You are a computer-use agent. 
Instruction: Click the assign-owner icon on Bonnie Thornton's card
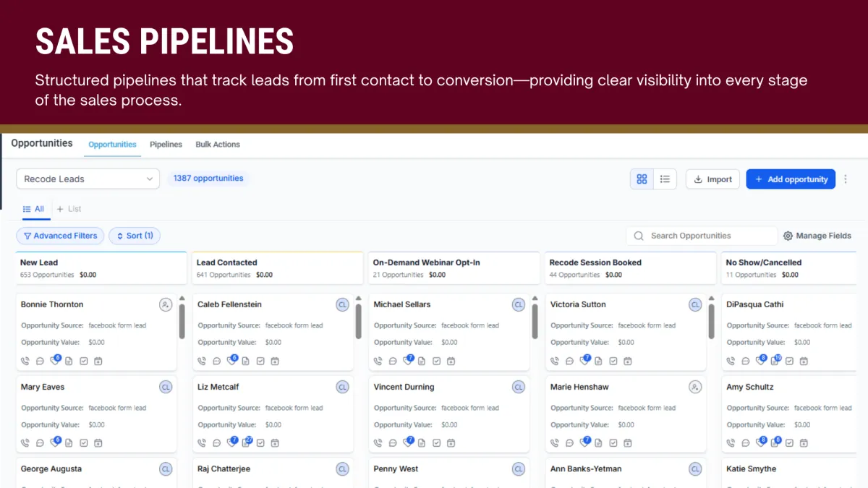(x=166, y=305)
